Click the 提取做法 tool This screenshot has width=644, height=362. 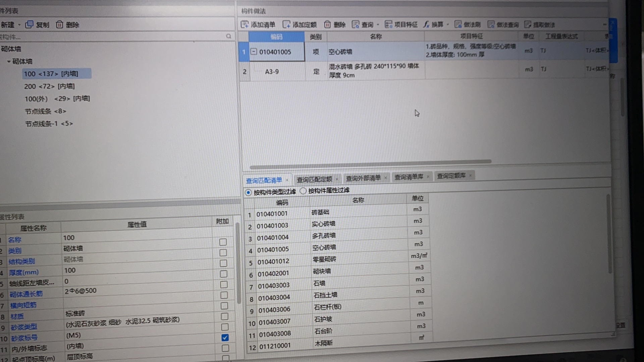point(540,24)
